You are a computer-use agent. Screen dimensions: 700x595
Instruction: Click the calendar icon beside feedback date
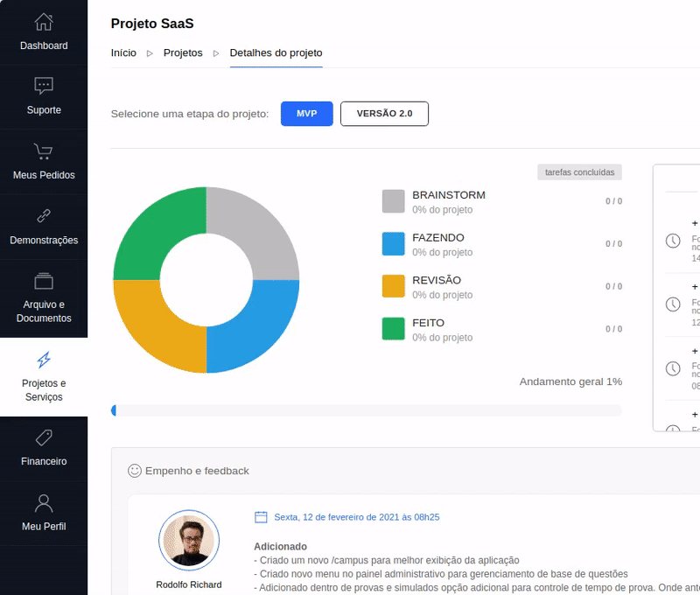[x=261, y=517]
